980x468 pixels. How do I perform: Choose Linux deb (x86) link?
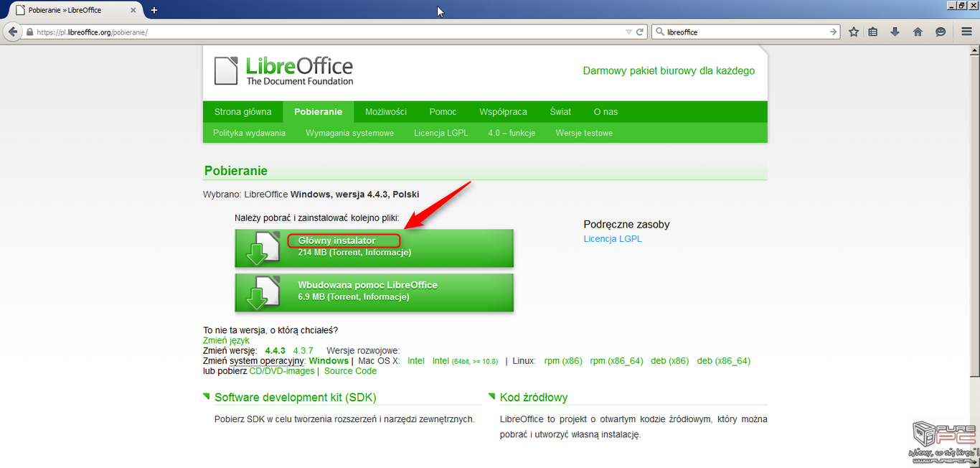tap(670, 361)
